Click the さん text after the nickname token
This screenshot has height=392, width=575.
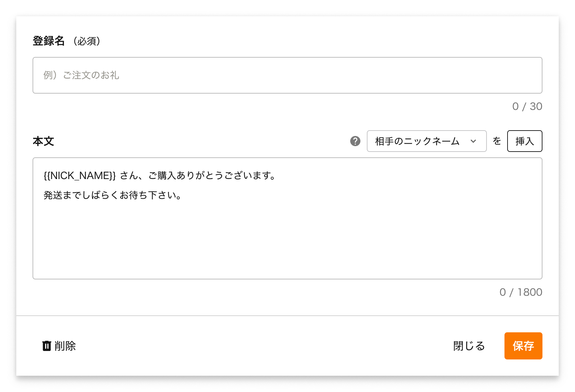129,176
